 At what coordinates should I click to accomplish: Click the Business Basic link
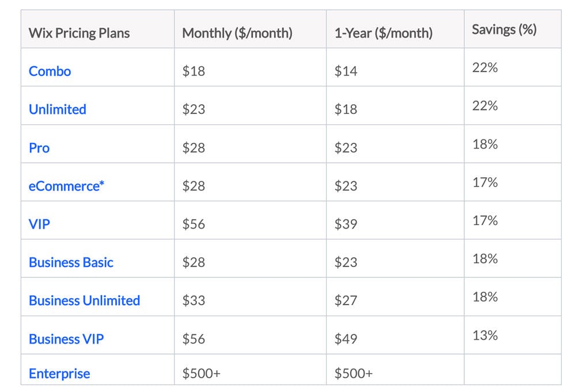click(x=71, y=262)
